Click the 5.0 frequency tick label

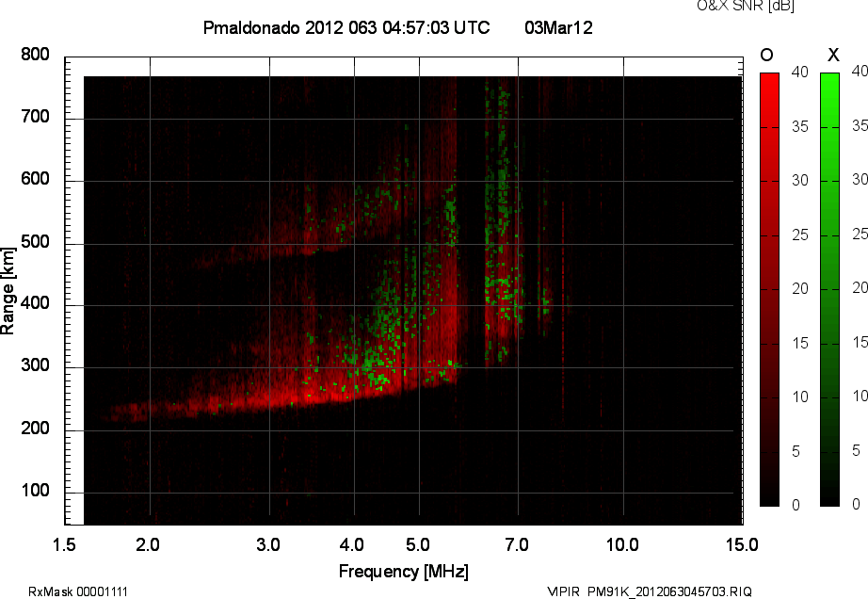(x=417, y=544)
